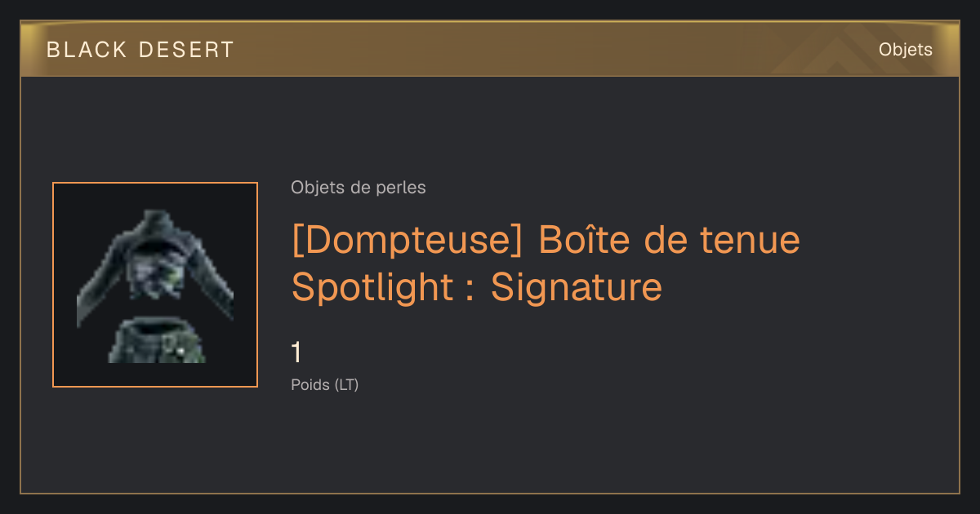Viewport: 980px width, 514px height.
Task: Click the word Signature in item title
Action: [577, 287]
